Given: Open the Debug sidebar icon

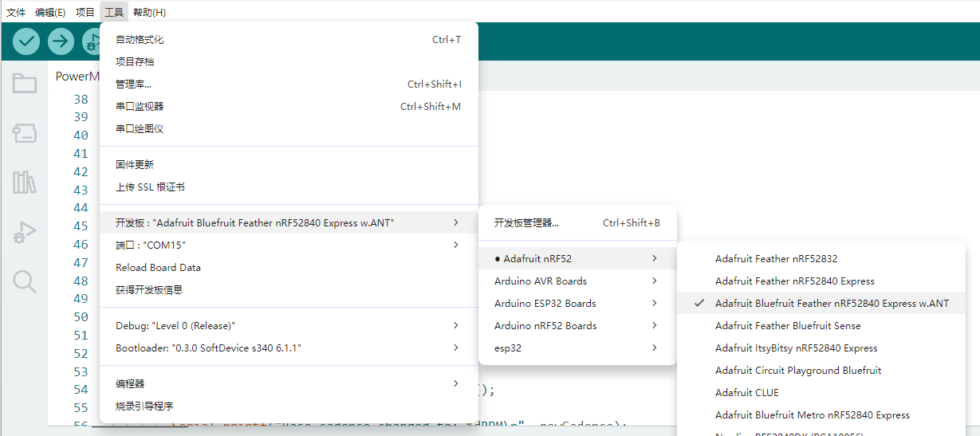Looking at the screenshot, I should pyautogui.click(x=25, y=233).
